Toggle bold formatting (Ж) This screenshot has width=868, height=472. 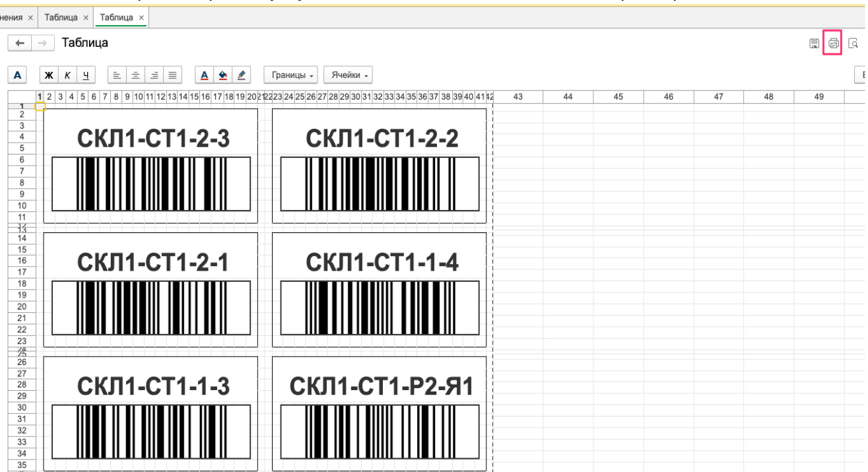click(49, 75)
